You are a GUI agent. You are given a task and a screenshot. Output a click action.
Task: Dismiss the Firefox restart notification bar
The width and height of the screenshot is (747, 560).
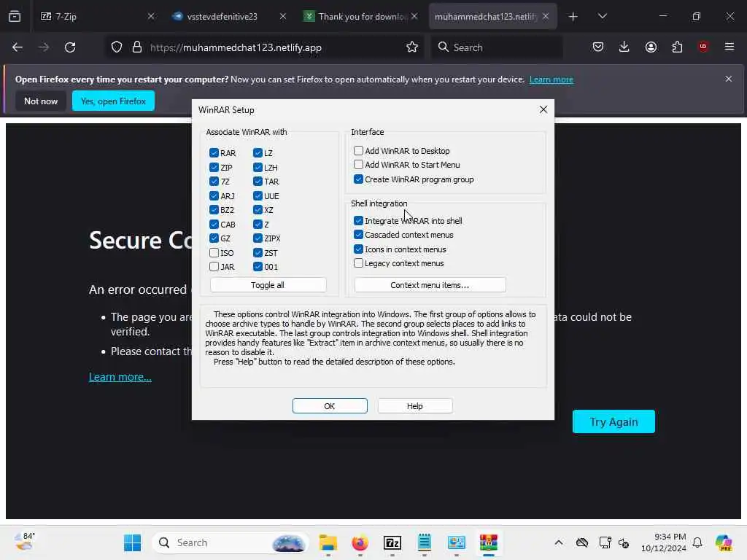[x=729, y=79]
